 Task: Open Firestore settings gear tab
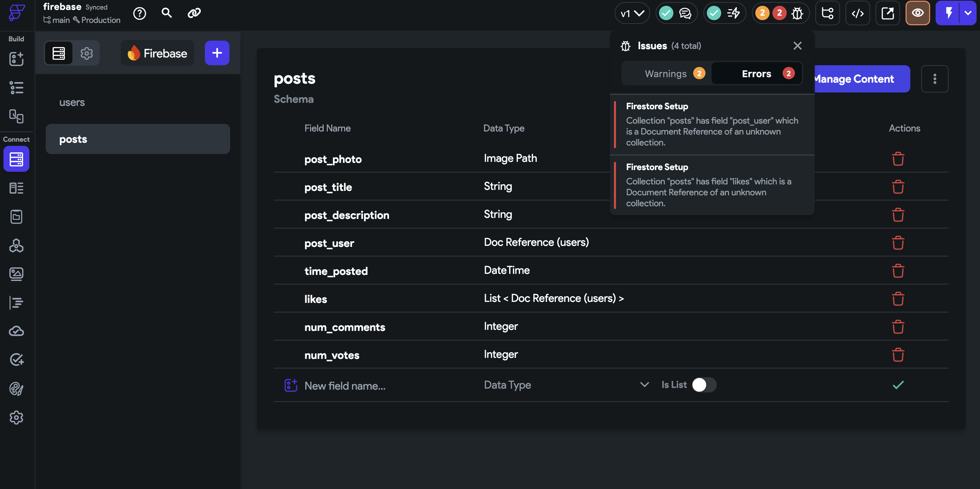point(86,53)
